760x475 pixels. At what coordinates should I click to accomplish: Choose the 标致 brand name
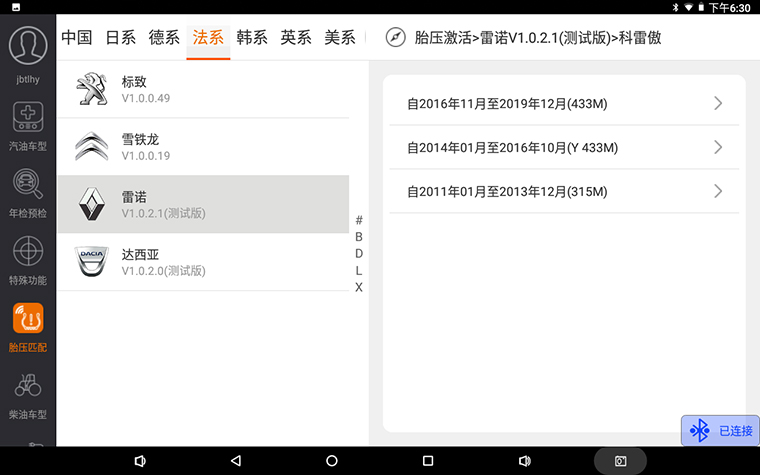134,81
